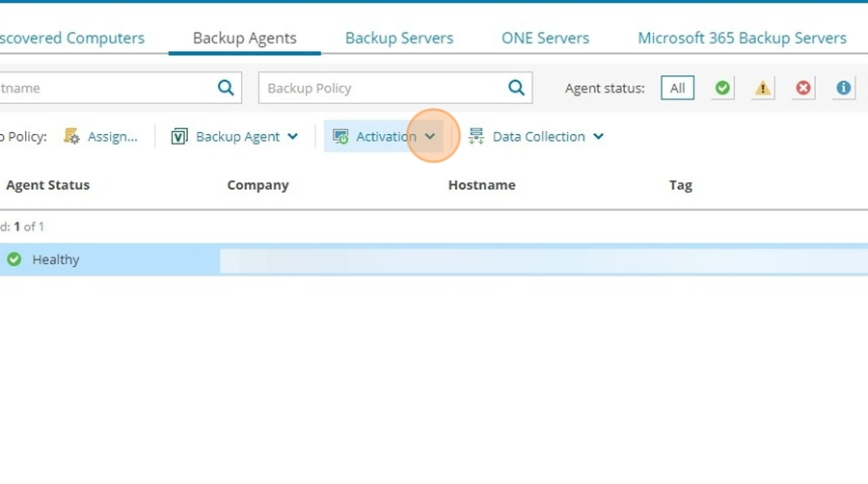
Task: Open the Discovered Computers tab
Action: click(72, 39)
